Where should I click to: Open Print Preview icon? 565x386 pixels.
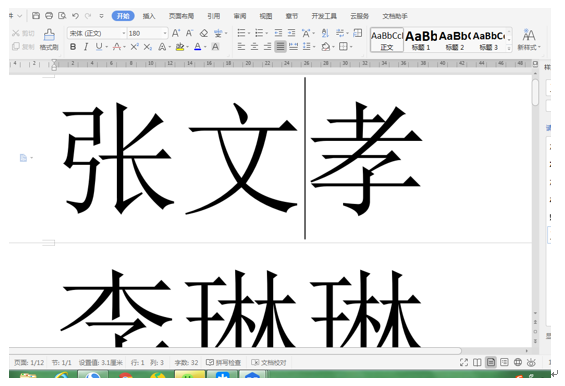pos(62,15)
